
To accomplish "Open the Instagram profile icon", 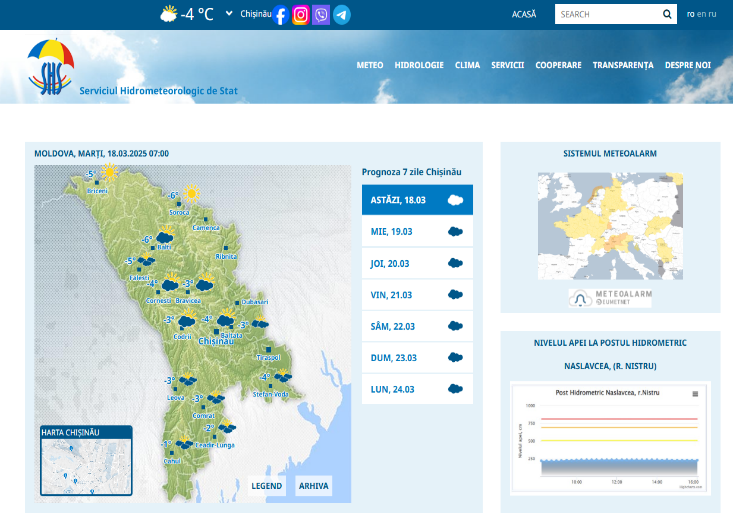I will point(300,15).
